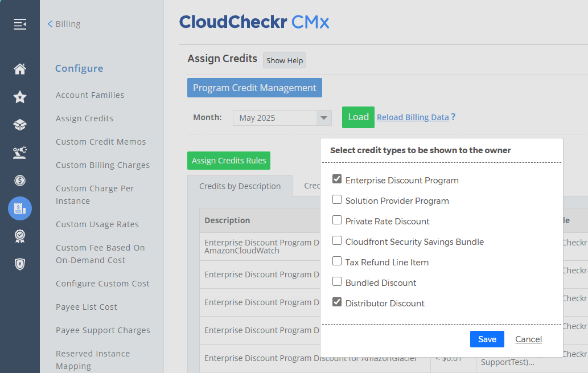This screenshot has width=588, height=373.
Task: Open the Home icon in sidebar
Action: (20, 69)
